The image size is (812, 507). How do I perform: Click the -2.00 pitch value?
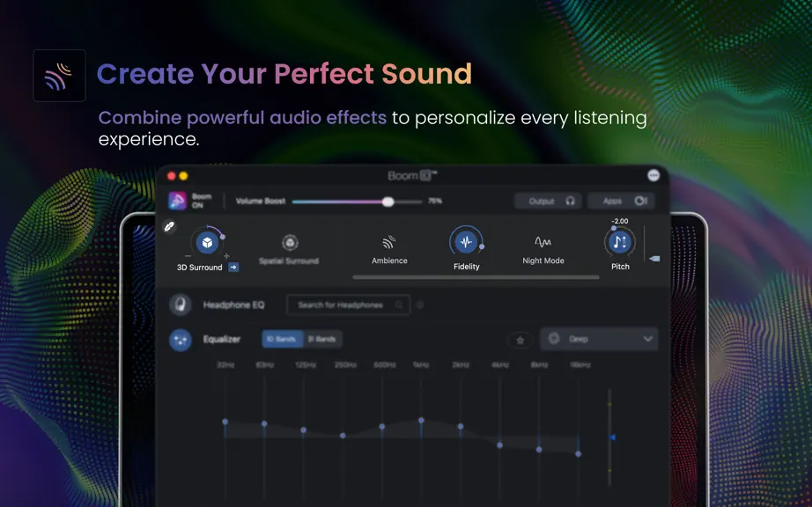pyautogui.click(x=620, y=221)
